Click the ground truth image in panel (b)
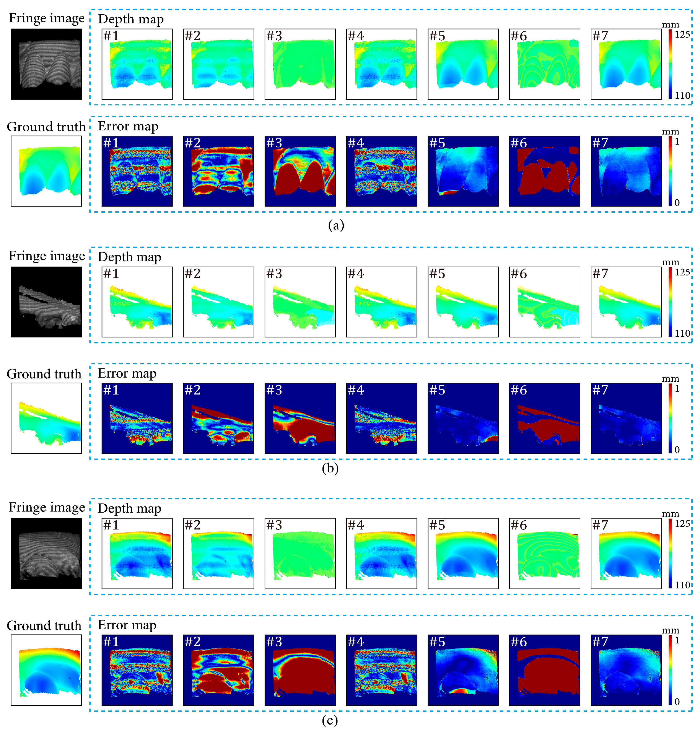Screen dimensions: 700x733 click(46, 418)
